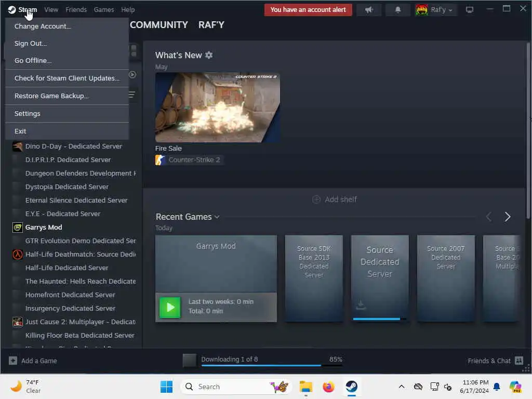Click the Add shelf button
The width and height of the screenshot is (532, 399).
click(334, 199)
